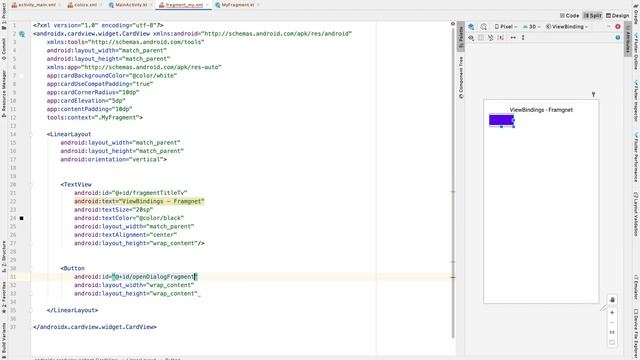Image resolution: width=640 pixels, height=360 pixels.
Task: Click the pin icon above the preview device
Action: point(593,94)
